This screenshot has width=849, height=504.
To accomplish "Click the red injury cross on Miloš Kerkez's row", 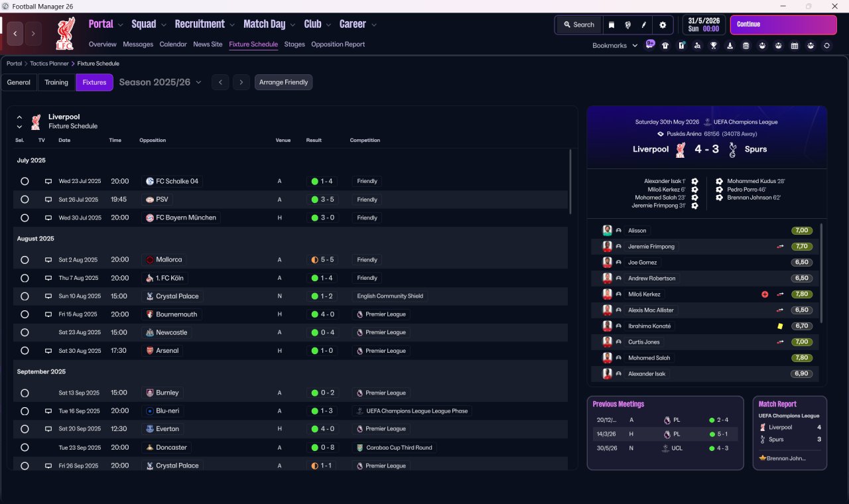I will pos(765,294).
